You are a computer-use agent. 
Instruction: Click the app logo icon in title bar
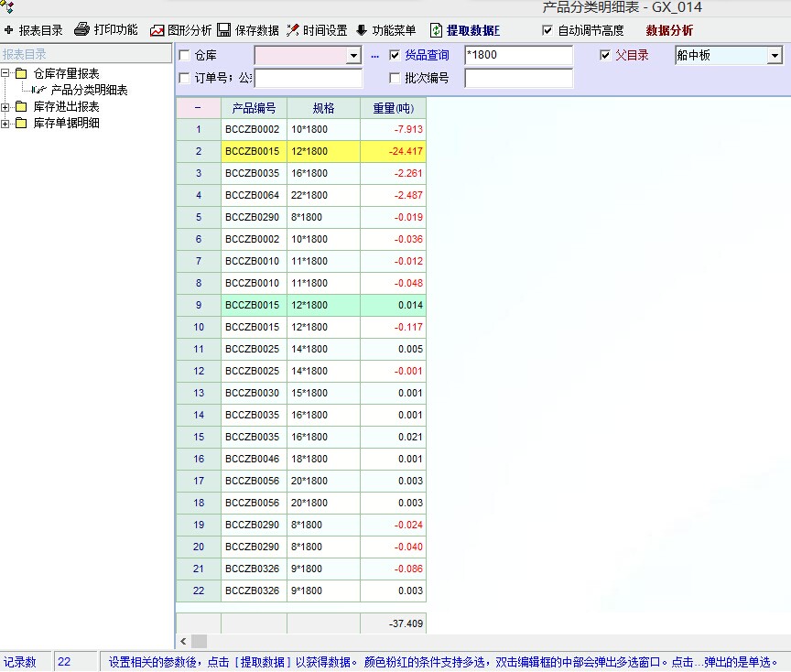click(8, 7)
